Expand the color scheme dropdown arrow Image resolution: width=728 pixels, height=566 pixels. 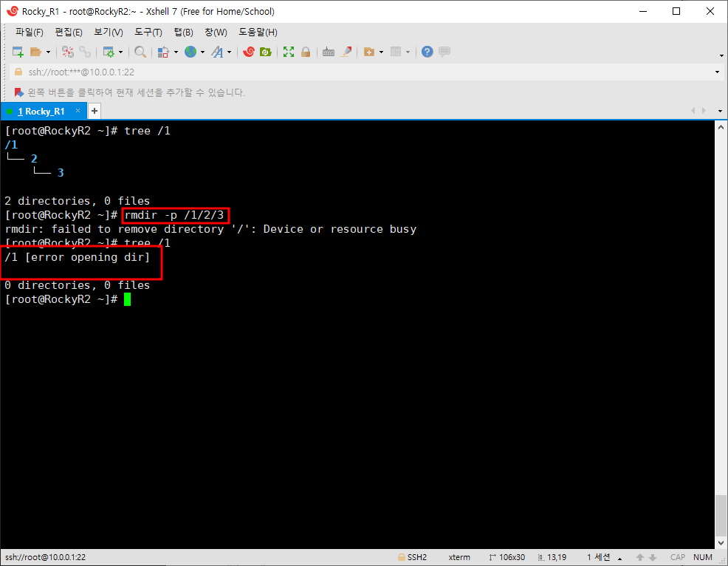tap(176, 52)
